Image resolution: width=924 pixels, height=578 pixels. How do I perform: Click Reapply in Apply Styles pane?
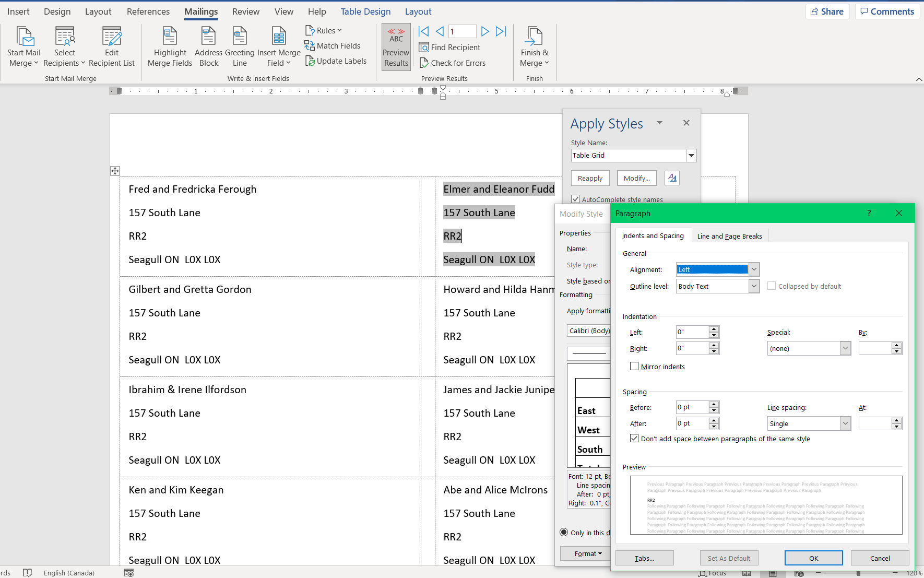tap(590, 178)
